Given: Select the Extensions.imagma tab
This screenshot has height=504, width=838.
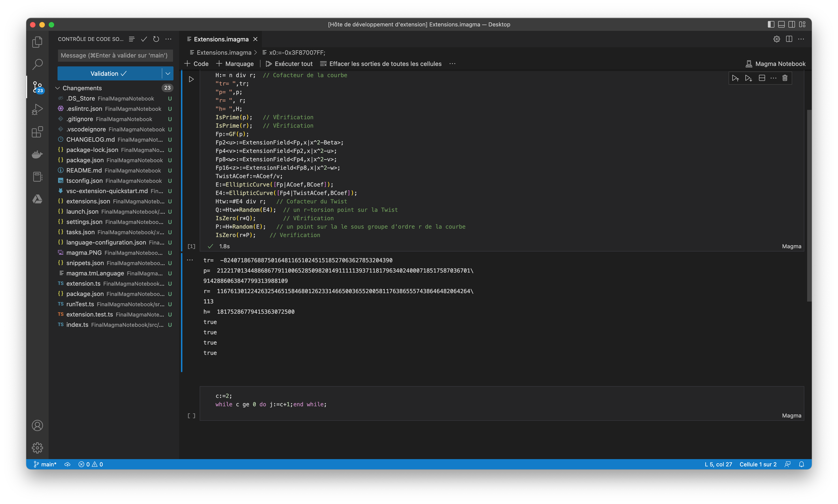Looking at the screenshot, I should click(221, 39).
